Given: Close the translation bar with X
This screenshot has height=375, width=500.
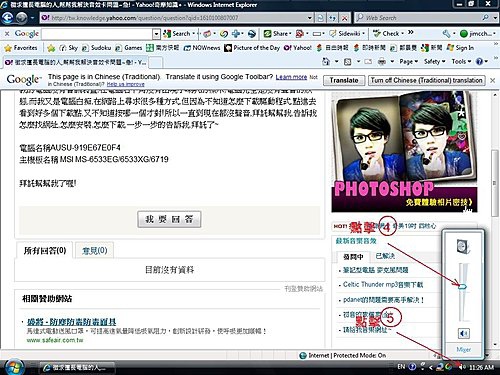Looking at the screenshot, I should [x=492, y=80].
